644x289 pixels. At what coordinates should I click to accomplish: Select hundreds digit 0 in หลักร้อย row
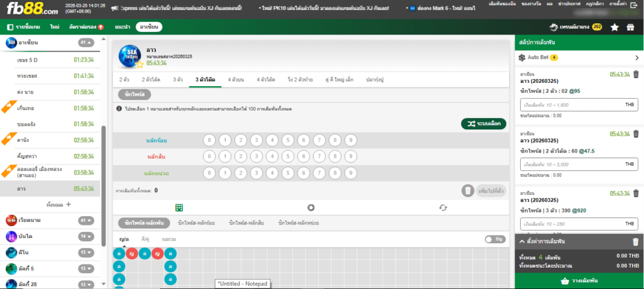pos(209,141)
